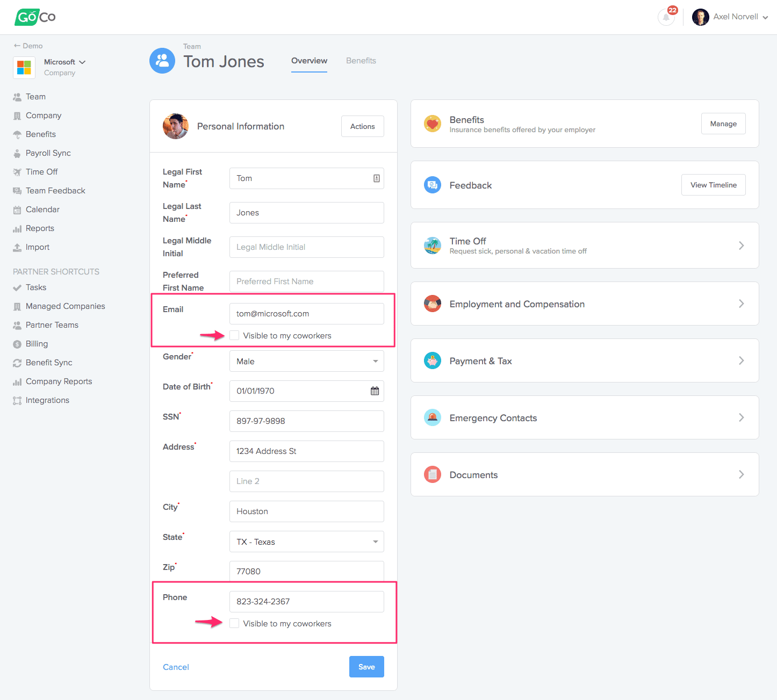Switch to the Benefits tab
This screenshot has height=700, width=777.
coord(361,61)
